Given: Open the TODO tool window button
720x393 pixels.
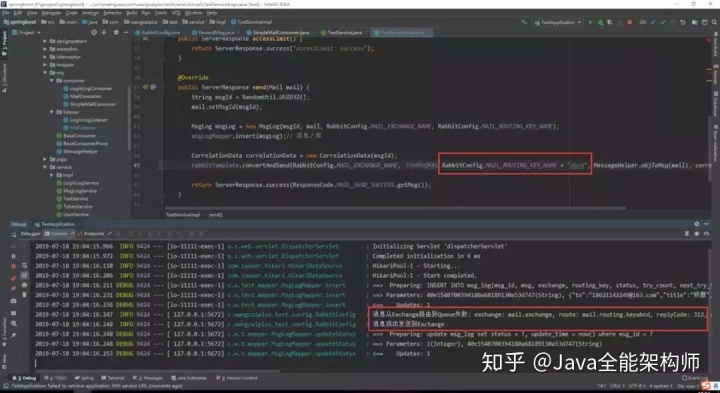Looking at the screenshot, I should coord(57,378).
